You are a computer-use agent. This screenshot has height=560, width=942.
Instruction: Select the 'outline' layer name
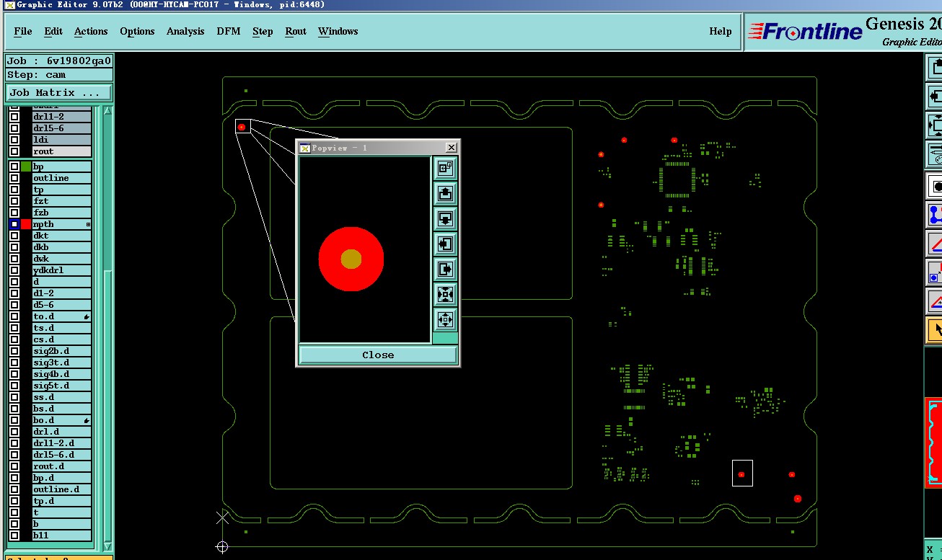point(62,178)
